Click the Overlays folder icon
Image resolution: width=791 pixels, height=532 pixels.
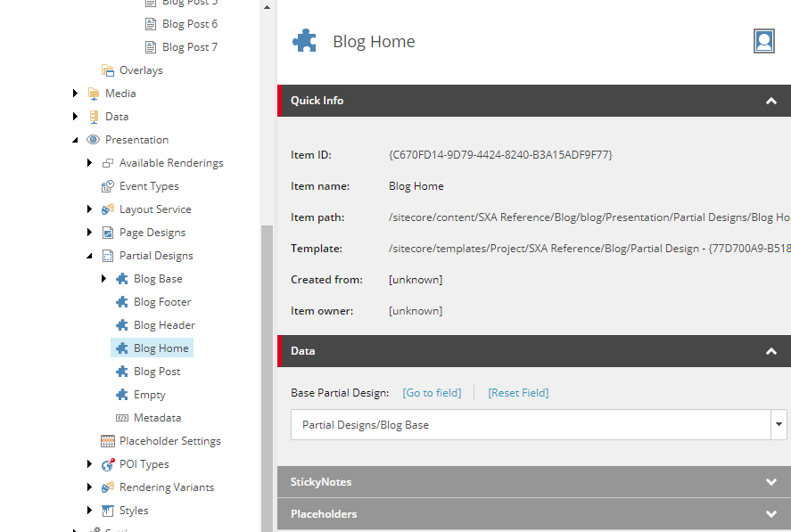click(x=107, y=70)
